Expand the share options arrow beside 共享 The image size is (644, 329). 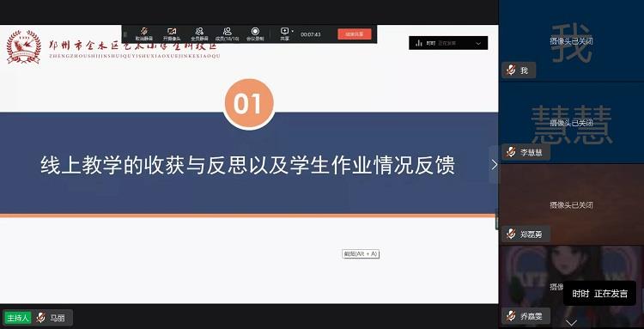coord(292,31)
